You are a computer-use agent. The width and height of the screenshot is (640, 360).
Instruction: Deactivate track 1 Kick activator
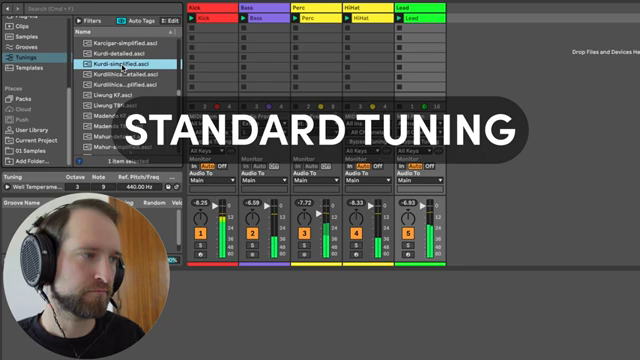[x=200, y=233]
